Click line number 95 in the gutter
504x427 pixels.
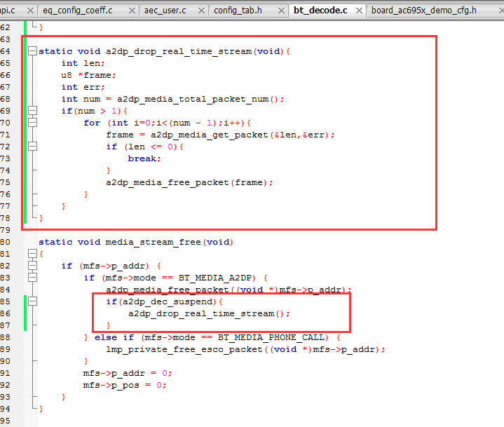(5, 421)
